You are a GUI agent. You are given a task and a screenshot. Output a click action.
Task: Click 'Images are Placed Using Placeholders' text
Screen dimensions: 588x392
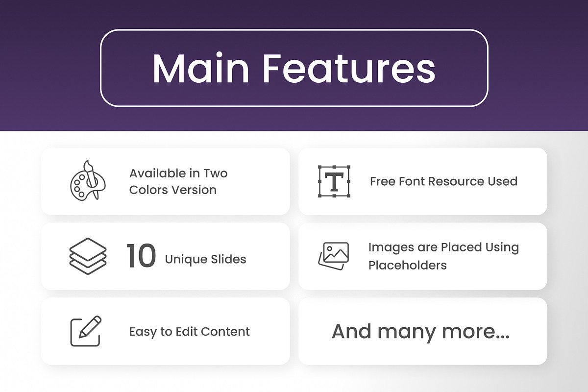(x=443, y=256)
